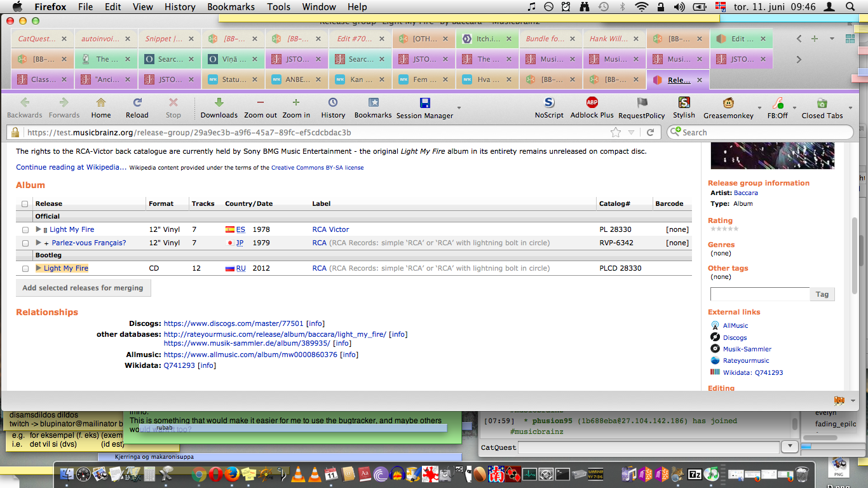Open the Discogs master/77501 link
The image size is (868, 488).
(234, 323)
